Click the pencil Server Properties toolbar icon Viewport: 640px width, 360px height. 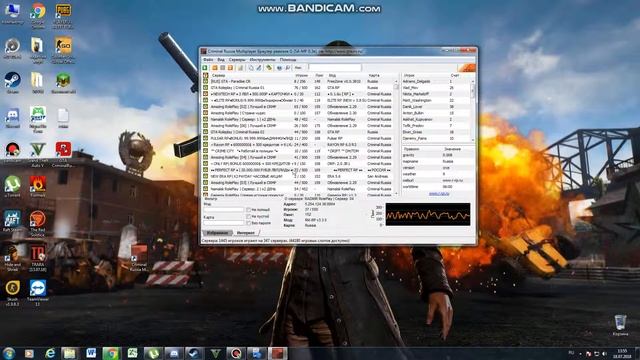(x=259, y=68)
